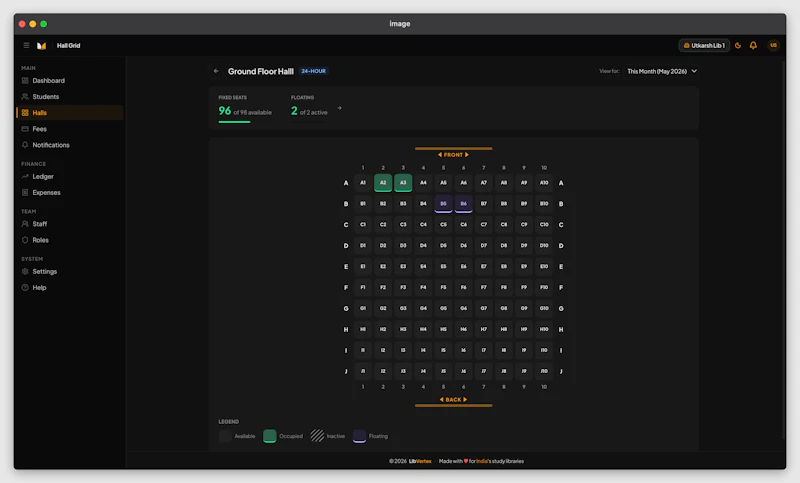
Task: Click the Occupied legend swatch
Action: pyautogui.click(x=269, y=436)
